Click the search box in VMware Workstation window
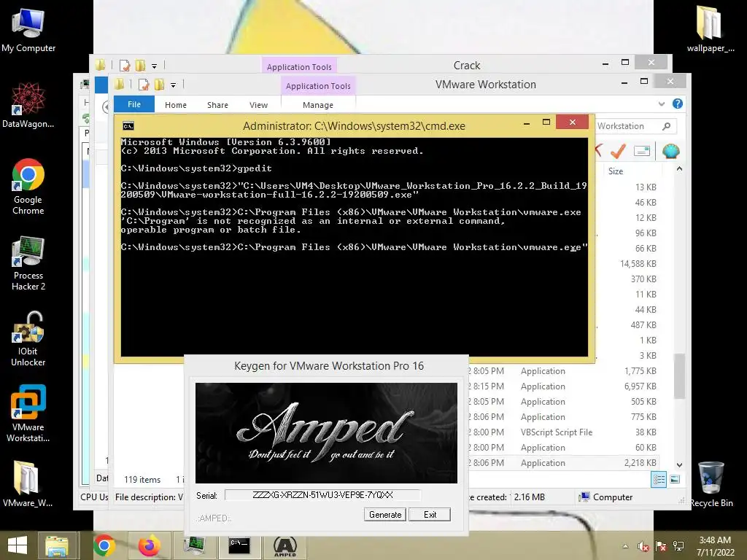Image resolution: width=747 pixels, height=560 pixels. [636, 126]
